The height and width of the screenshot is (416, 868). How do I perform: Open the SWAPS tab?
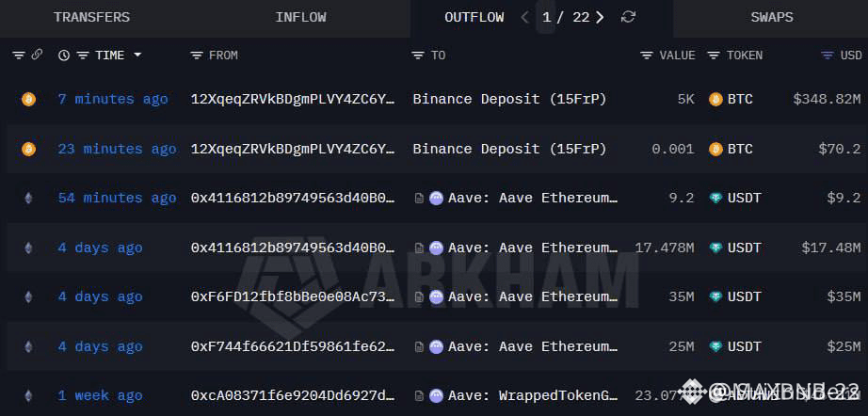point(771,17)
